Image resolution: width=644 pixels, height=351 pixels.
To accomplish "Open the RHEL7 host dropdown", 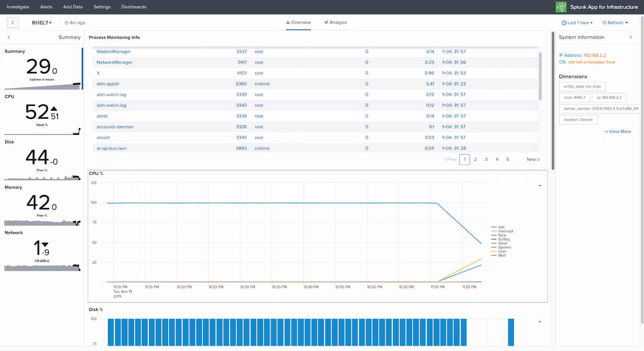I will tap(42, 23).
